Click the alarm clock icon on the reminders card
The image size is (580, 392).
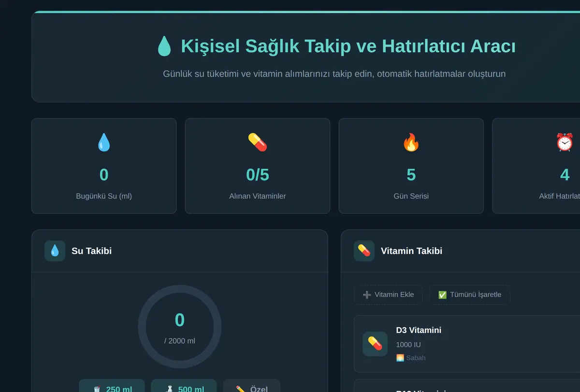(565, 143)
